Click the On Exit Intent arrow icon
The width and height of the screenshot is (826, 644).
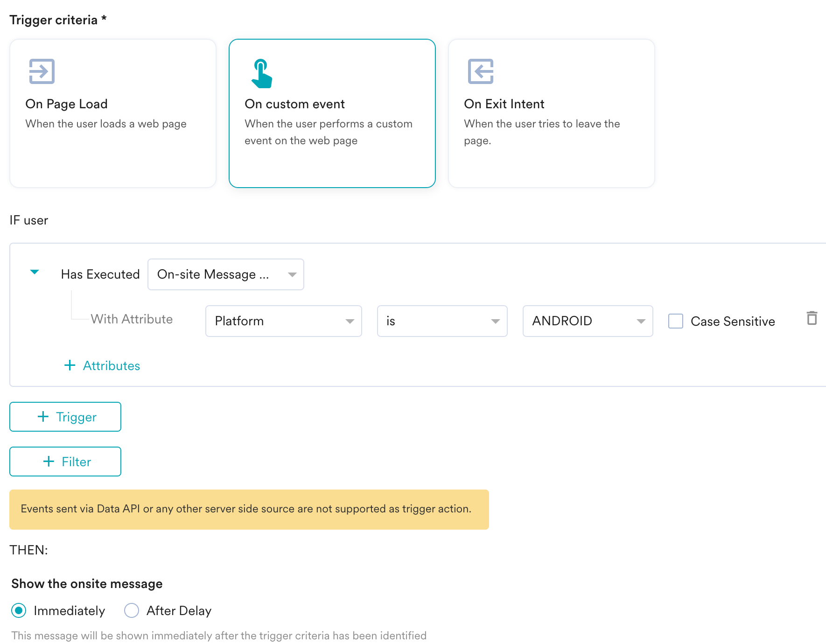[x=481, y=71]
